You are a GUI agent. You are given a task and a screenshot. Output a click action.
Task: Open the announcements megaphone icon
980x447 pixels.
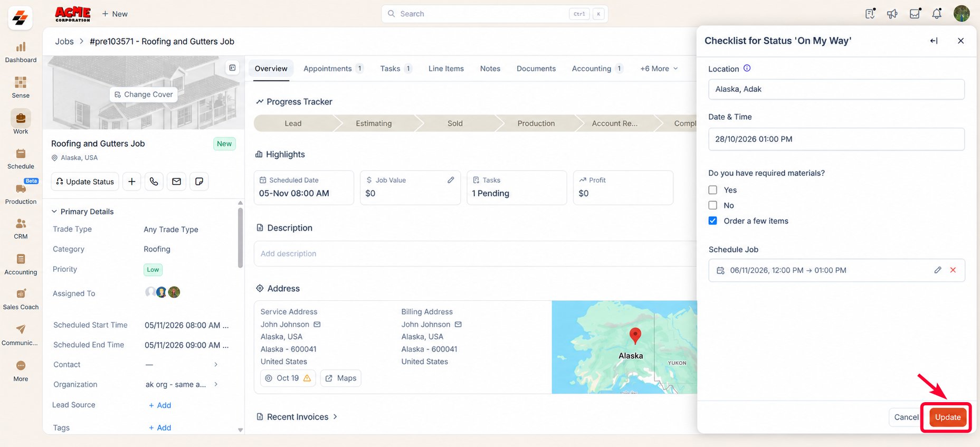coord(892,14)
